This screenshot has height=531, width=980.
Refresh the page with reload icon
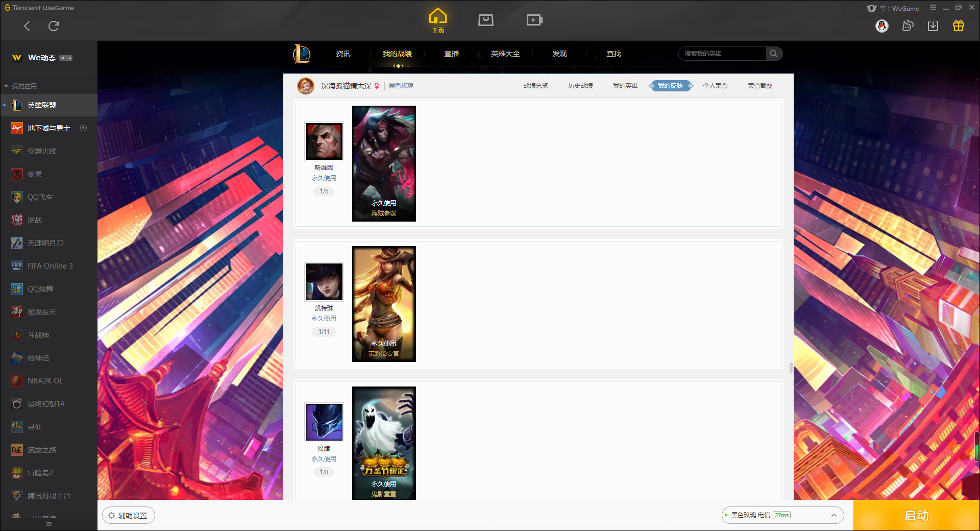tap(54, 26)
